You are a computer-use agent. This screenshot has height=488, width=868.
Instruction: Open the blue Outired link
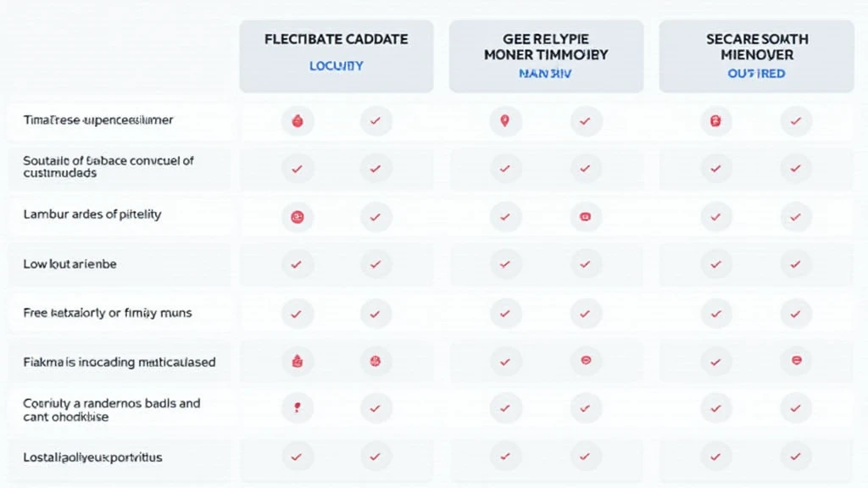[757, 74]
